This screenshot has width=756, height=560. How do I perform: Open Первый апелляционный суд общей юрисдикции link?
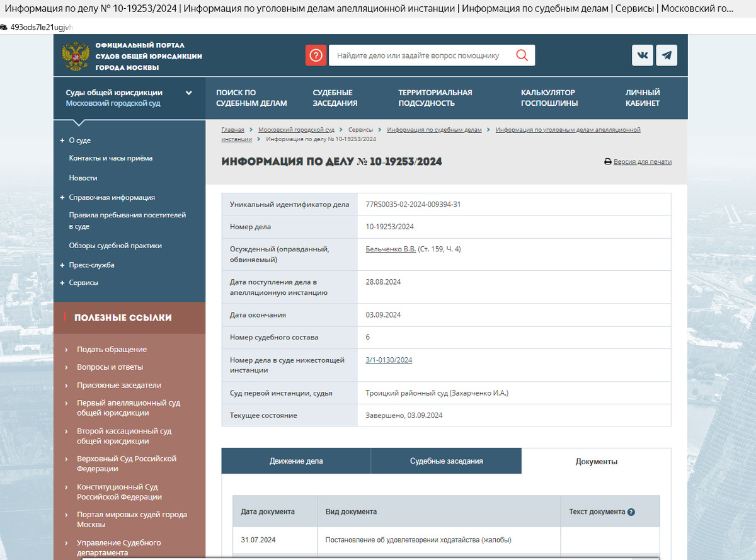pyautogui.click(x=129, y=408)
